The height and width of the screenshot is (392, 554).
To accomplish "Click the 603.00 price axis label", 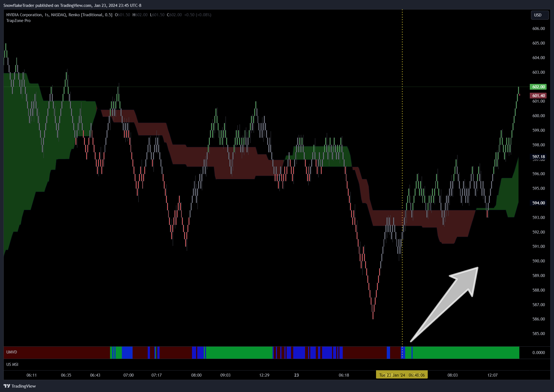I will 538,72.
